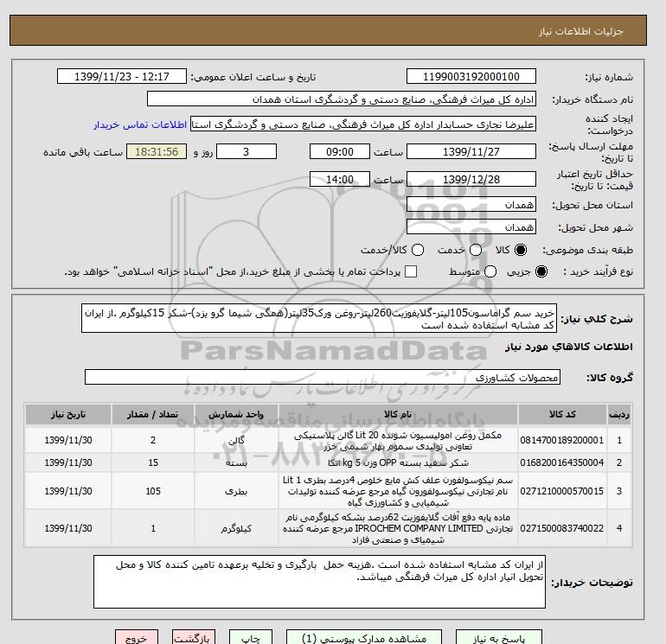The image size is (666, 644).
Task: Click the delivery province field همدان
Action: pos(471,205)
